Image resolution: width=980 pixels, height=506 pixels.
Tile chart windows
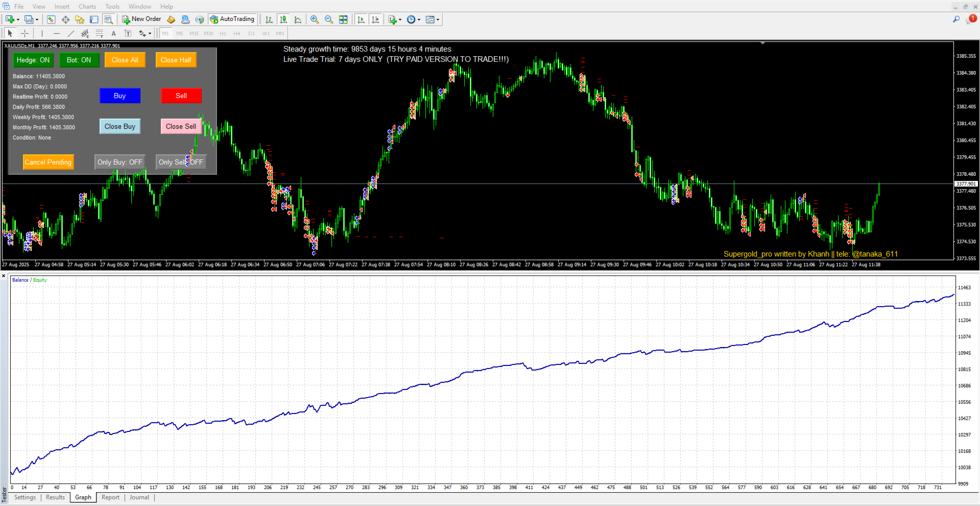(x=343, y=19)
